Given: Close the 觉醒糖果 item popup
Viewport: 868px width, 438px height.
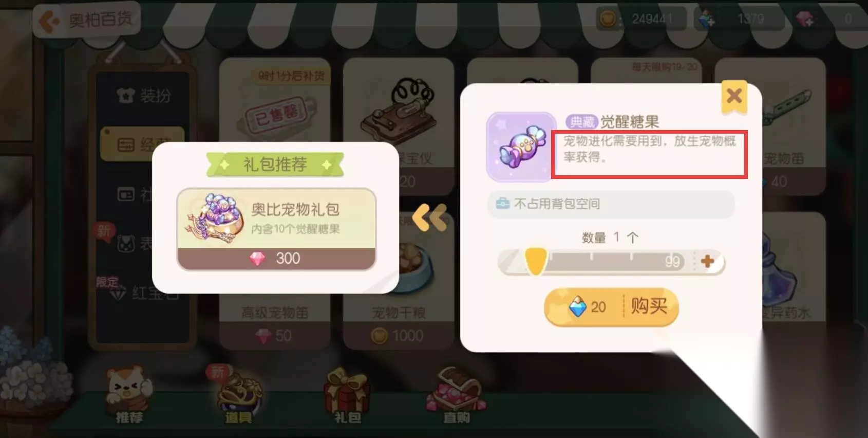Looking at the screenshot, I should [x=734, y=96].
